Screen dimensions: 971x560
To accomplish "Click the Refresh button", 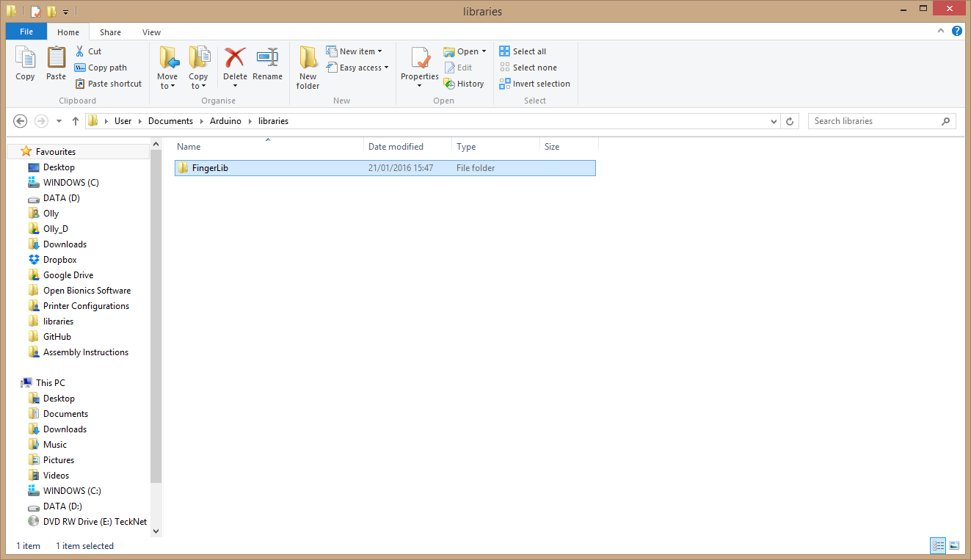I will 790,121.
